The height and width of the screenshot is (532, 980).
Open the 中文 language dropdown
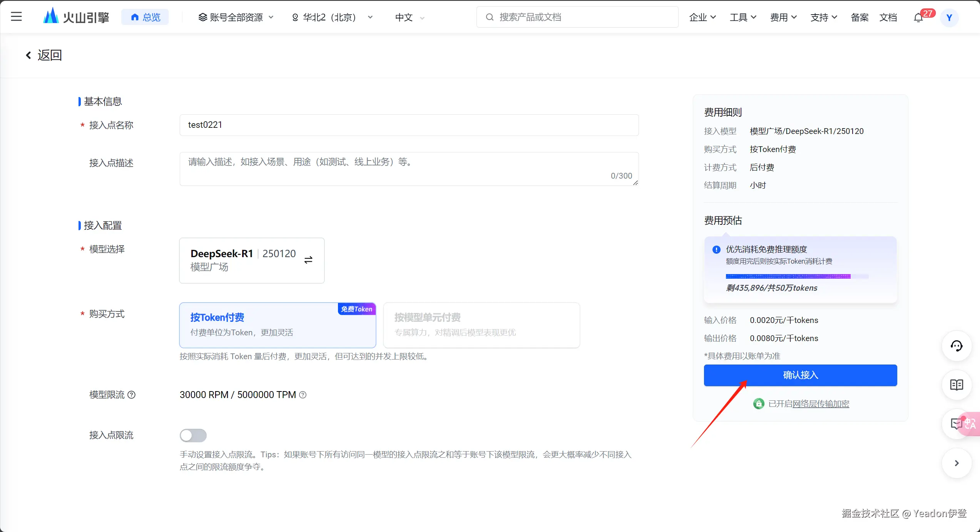(410, 17)
